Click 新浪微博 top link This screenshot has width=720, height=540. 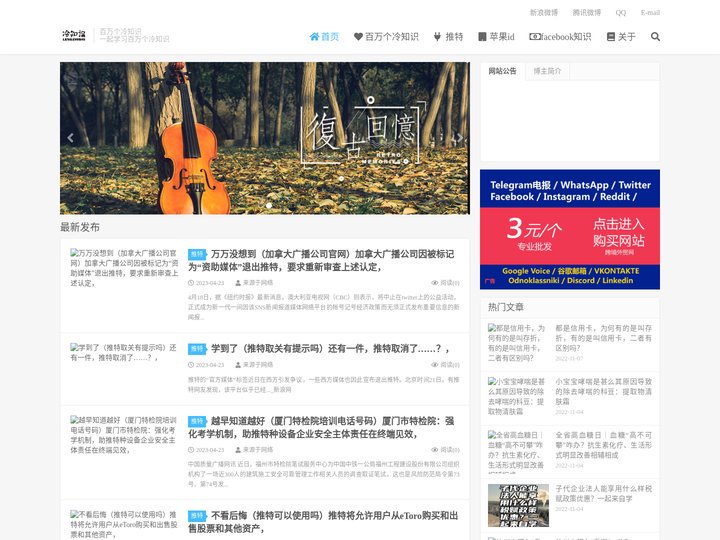pyautogui.click(x=544, y=13)
